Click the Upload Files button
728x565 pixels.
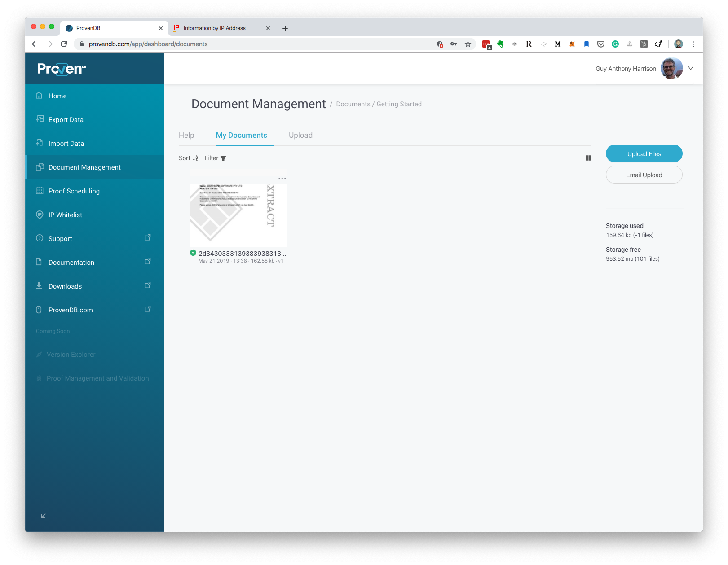pyautogui.click(x=644, y=153)
